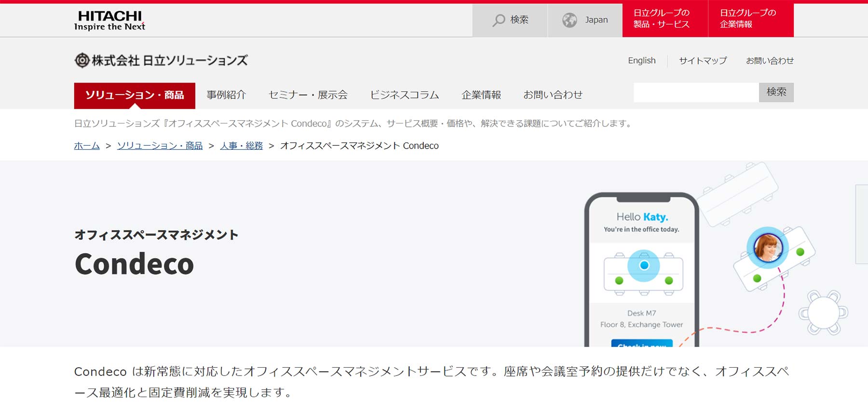Go to ソリューション・商品 breadcrumb link
The width and height of the screenshot is (868, 417).
[x=160, y=146]
